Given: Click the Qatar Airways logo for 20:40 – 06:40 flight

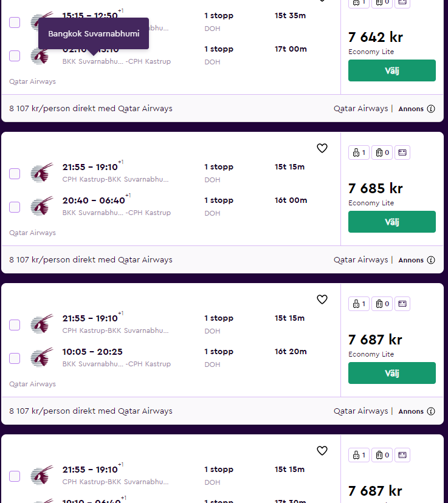Looking at the screenshot, I should coord(42,207).
